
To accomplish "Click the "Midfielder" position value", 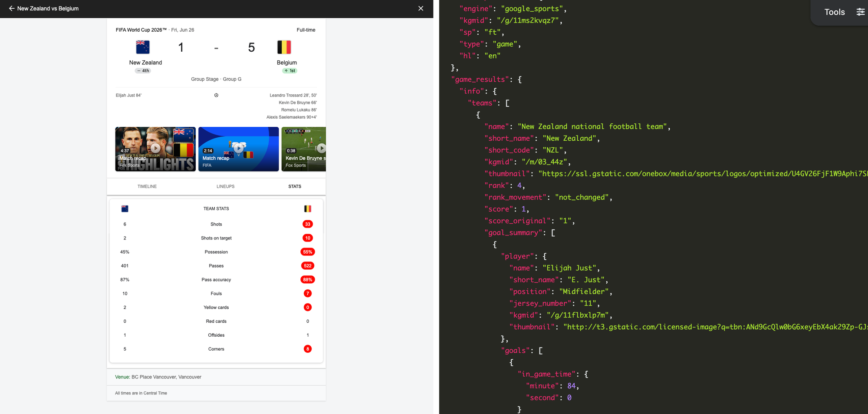I will pyautogui.click(x=584, y=292).
